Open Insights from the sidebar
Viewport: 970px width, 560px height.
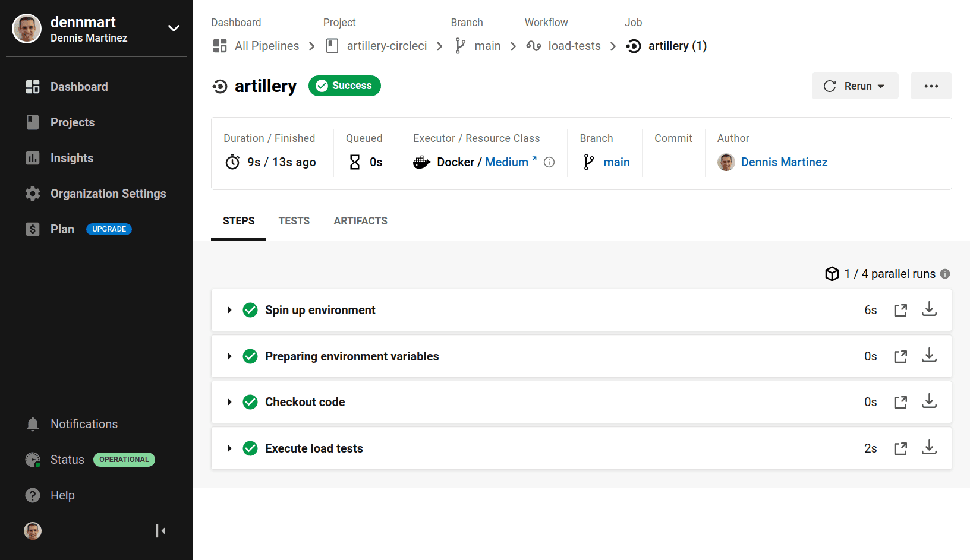pos(71,158)
